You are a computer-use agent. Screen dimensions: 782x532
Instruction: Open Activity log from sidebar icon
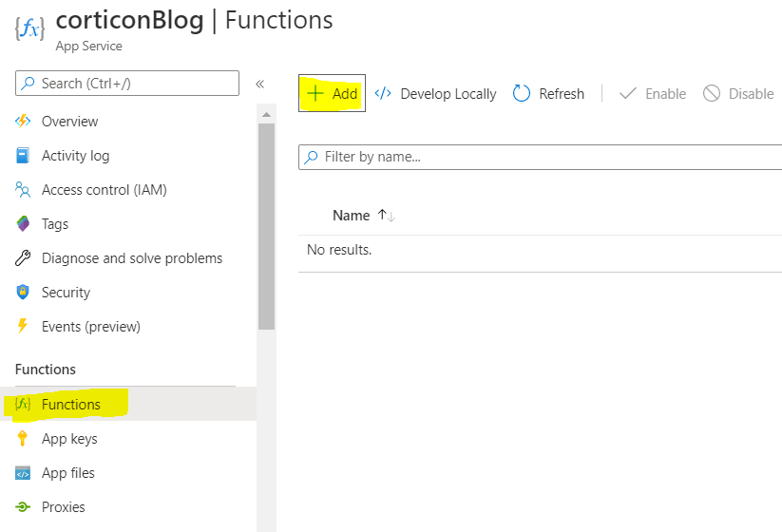[24, 156]
